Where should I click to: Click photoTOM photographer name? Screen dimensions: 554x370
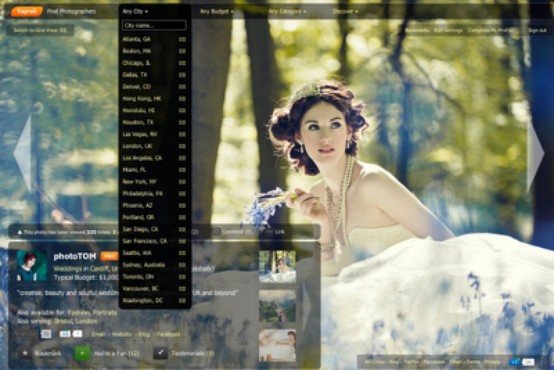click(x=75, y=256)
